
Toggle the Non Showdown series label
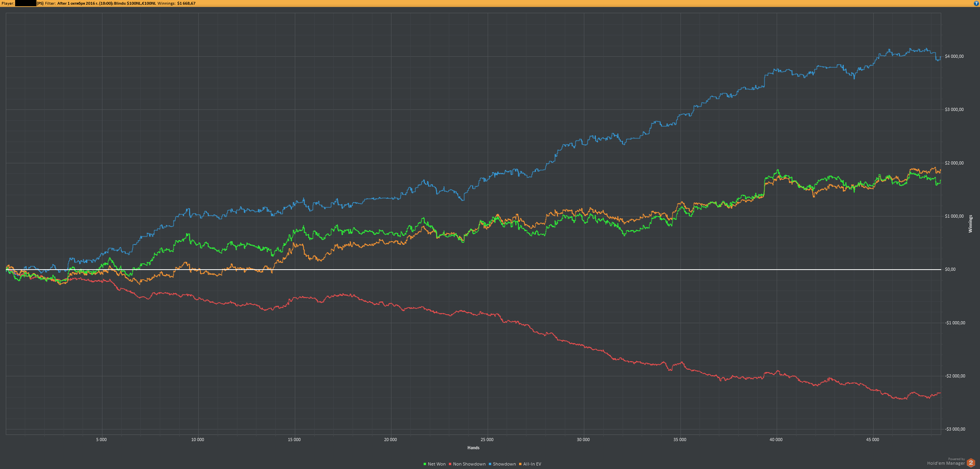point(469,464)
